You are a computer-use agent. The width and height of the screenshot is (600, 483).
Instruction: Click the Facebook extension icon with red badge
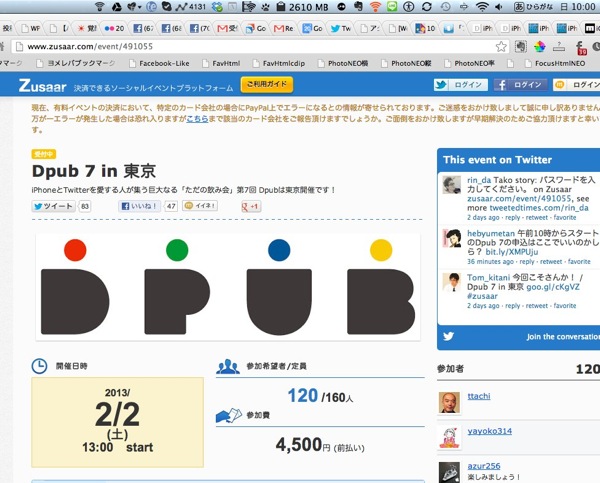(581, 47)
